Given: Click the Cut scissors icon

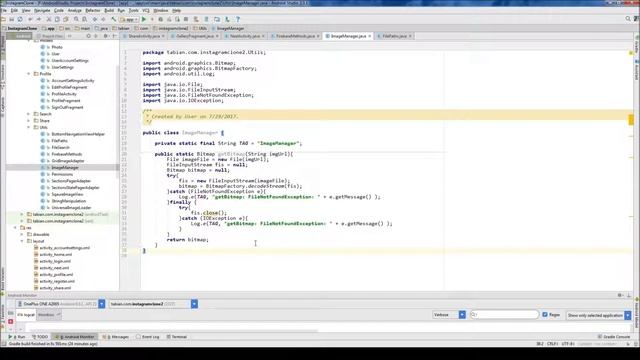Looking at the screenshot, I should pos(49,19).
